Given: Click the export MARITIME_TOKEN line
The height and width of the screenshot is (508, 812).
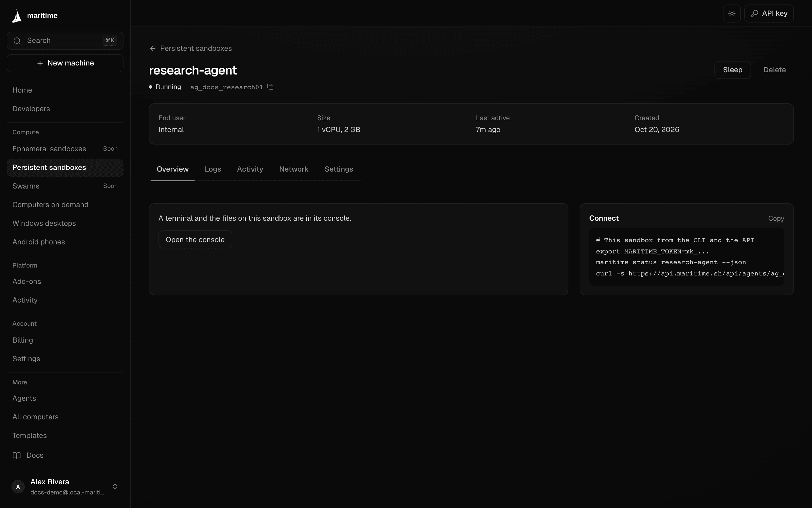Looking at the screenshot, I should click(x=652, y=252).
